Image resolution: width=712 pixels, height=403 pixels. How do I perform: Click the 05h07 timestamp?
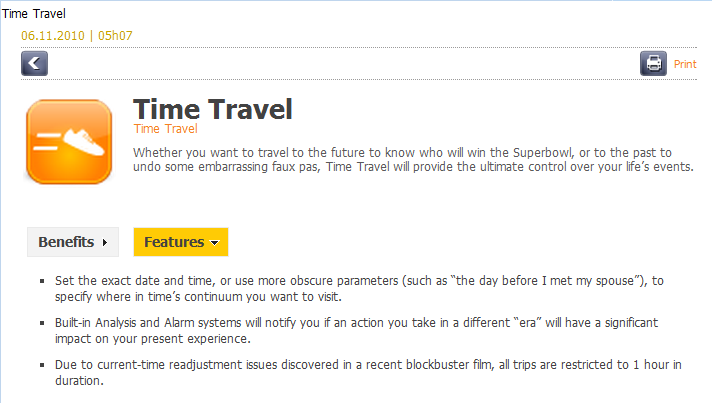(x=115, y=35)
